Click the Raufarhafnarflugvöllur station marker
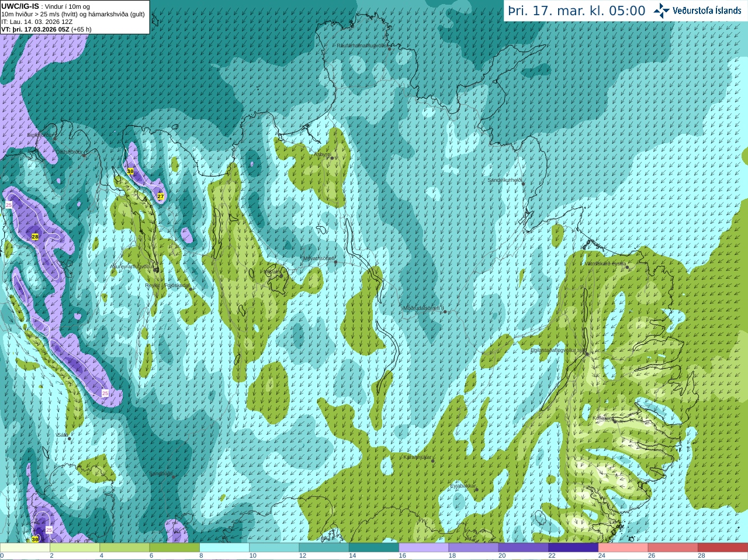 coord(390,49)
